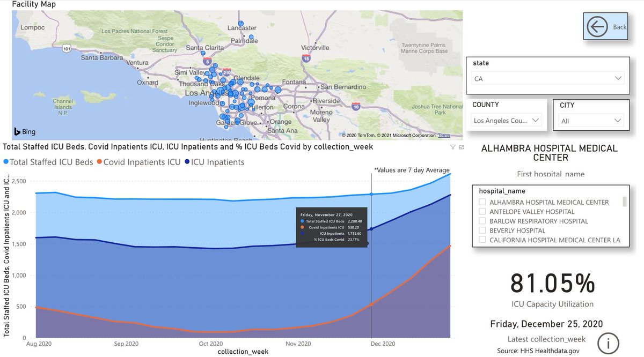
Task: Open the Terms link on the map
Action: pos(443,135)
